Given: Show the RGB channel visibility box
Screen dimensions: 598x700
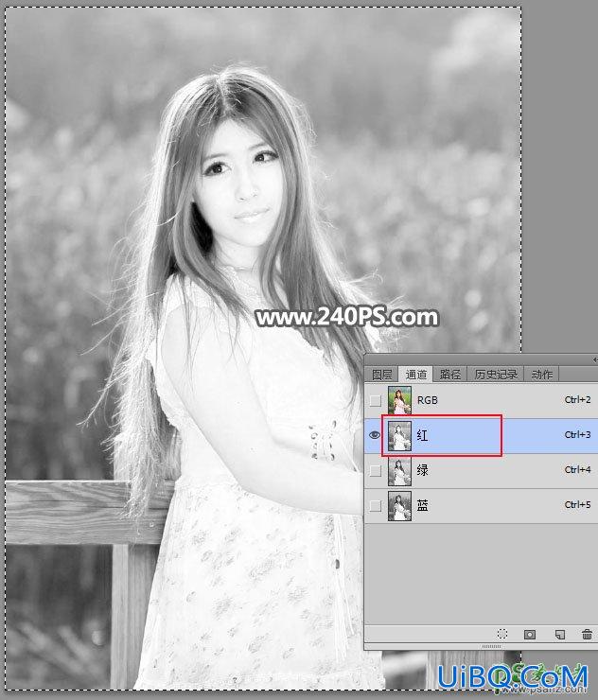Looking at the screenshot, I should coord(375,400).
